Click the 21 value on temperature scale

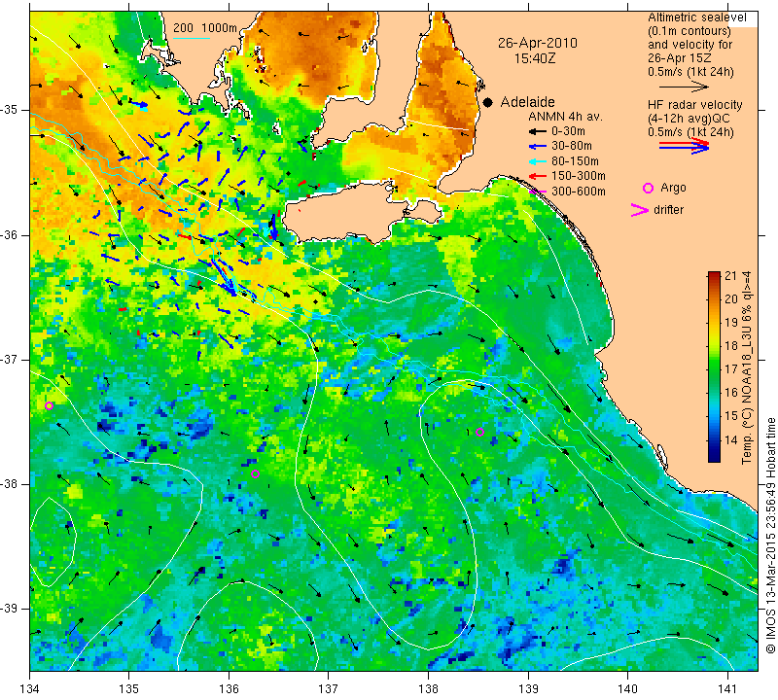731,276
